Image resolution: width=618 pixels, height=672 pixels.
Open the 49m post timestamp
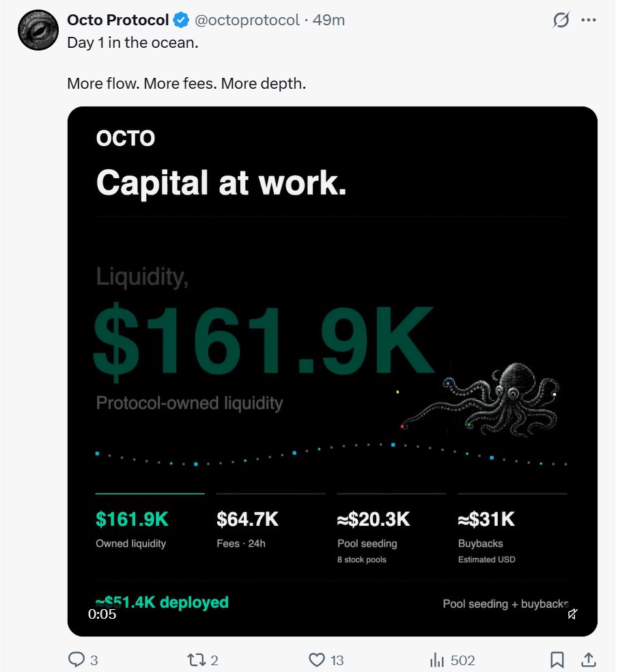[328, 20]
